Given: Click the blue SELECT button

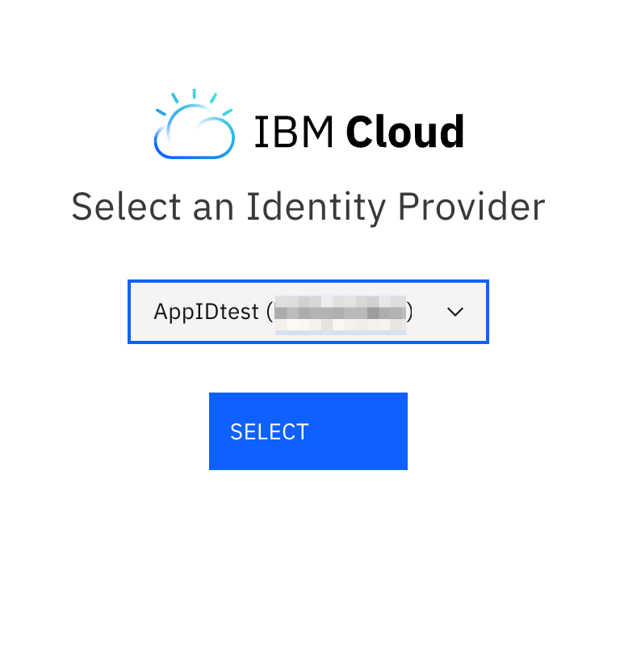Looking at the screenshot, I should (308, 431).
